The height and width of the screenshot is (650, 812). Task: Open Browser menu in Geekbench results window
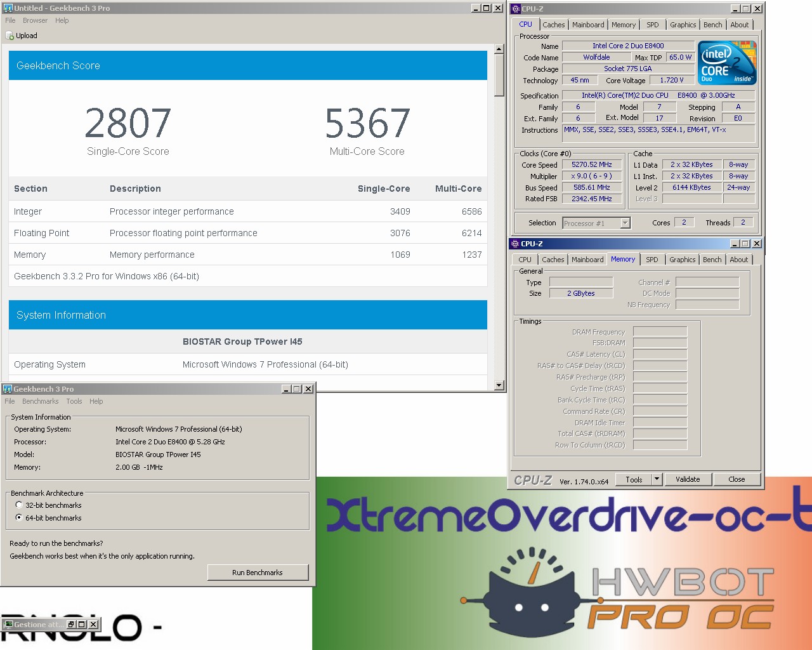(35, 20)
